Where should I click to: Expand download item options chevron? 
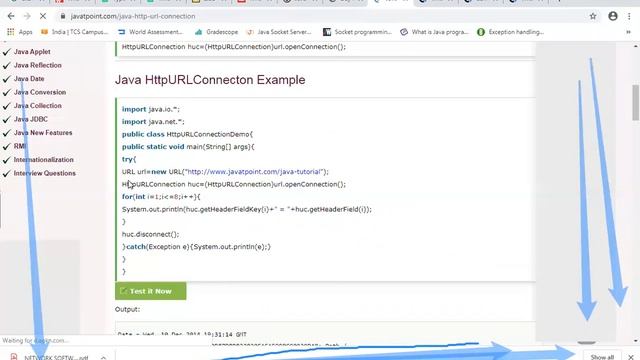pyautogui.click(x=103, y=357)
